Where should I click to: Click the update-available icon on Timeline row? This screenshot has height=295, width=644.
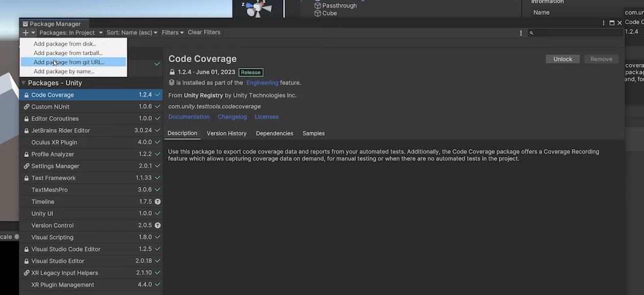[x=158, y=202]
